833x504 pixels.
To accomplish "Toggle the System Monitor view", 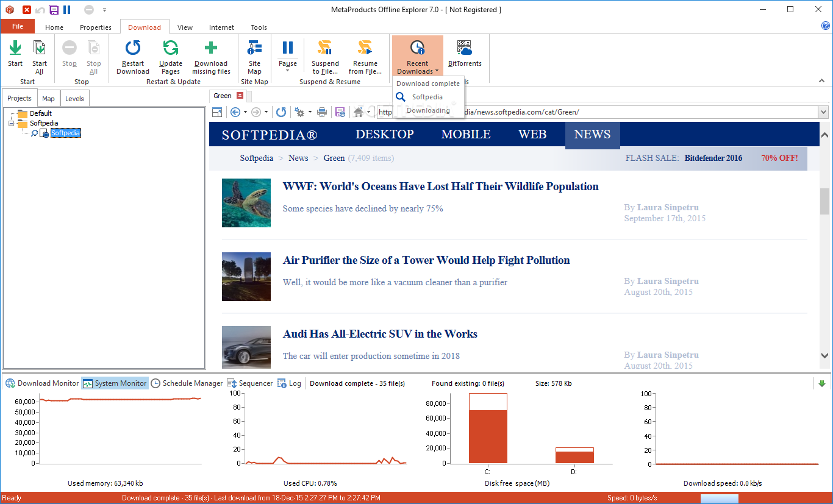I will [x=115, y=383].
